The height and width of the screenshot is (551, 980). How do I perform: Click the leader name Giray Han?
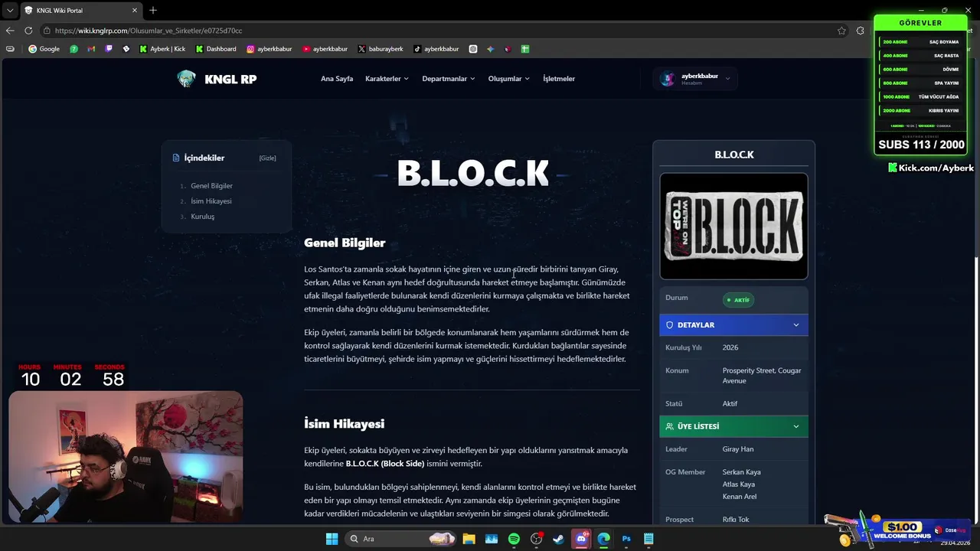tap(738, 449)
